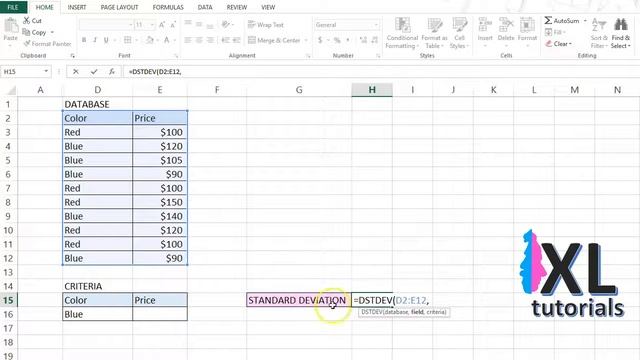
Task: Click the Select All corner triangle
Action: [x=11, y=90]
